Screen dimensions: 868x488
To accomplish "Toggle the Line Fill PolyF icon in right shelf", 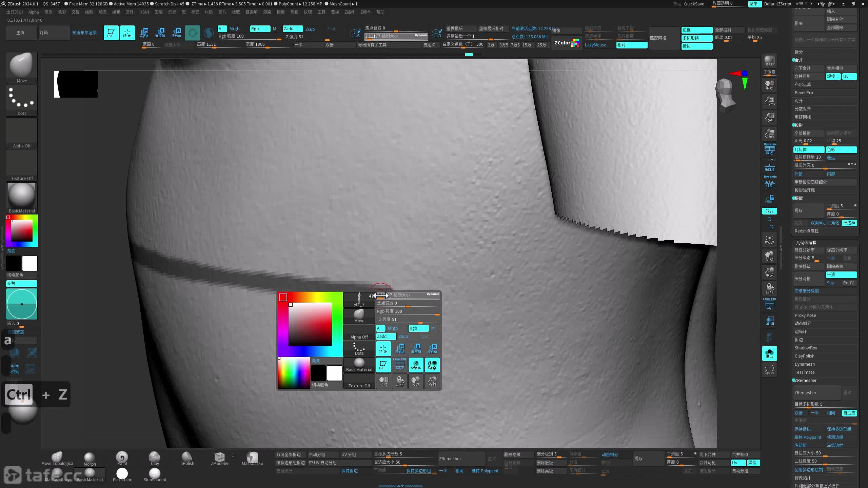I will pos(769,304).
